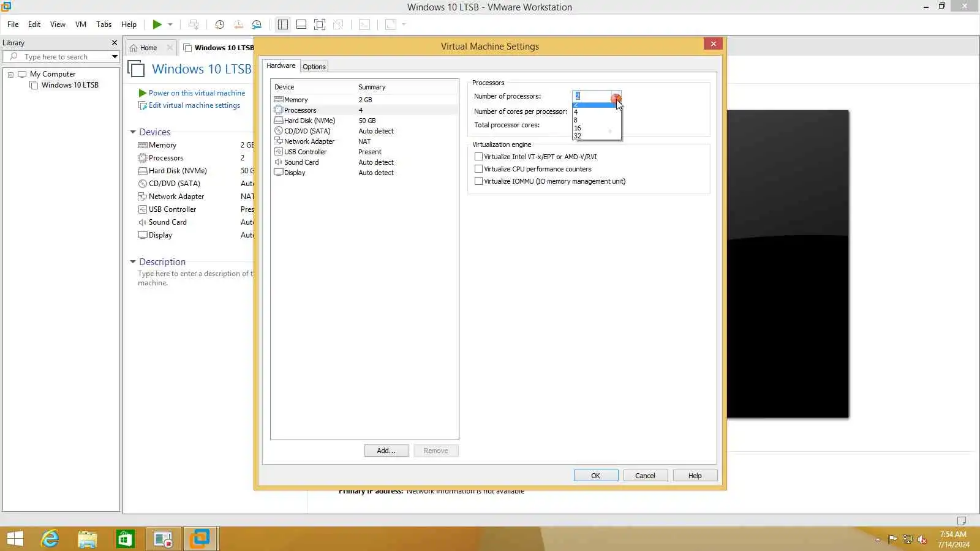This screenshot has width=980, height=551.
Task: Open the File menu
Action: click(x=13, y=24)
